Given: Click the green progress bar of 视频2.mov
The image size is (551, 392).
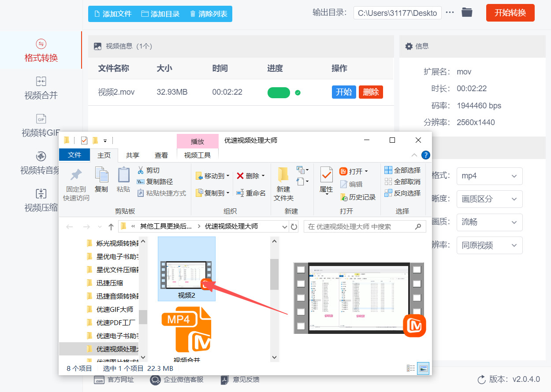Looking at the screenshot, I should [279, 92].
